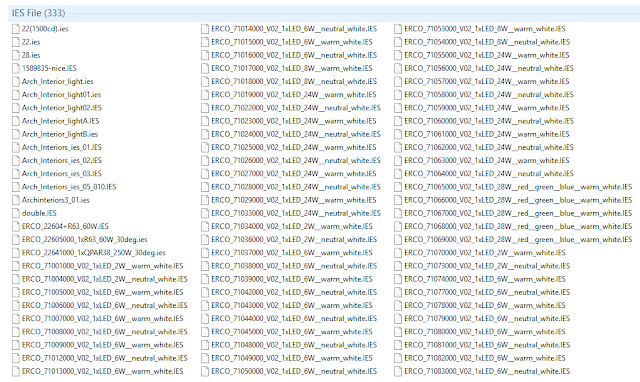Select file name ERCO_71016000 6W neutral_white

click(x=294, y=55)
